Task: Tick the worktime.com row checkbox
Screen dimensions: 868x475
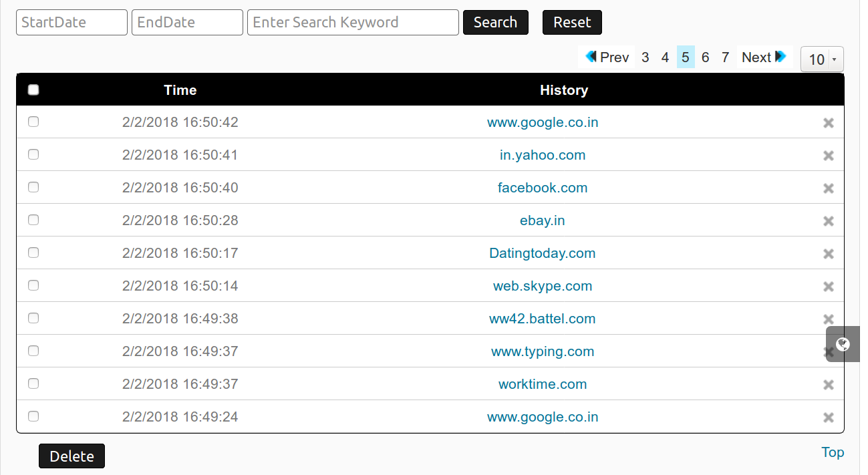Action: pyautogui.click(x=33, y=383)
